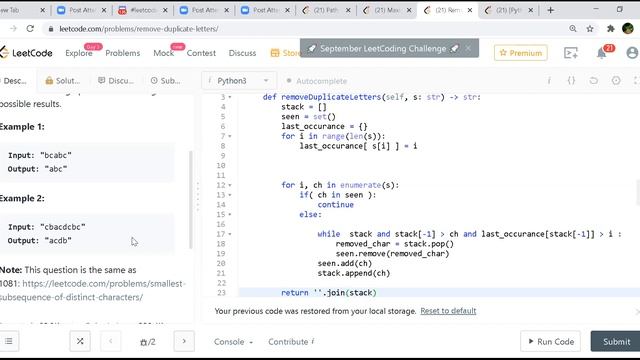Image resolution: width=640 pixels, height=360 pixels.
Task: Click the Premium button
Action: click(521, 53)
